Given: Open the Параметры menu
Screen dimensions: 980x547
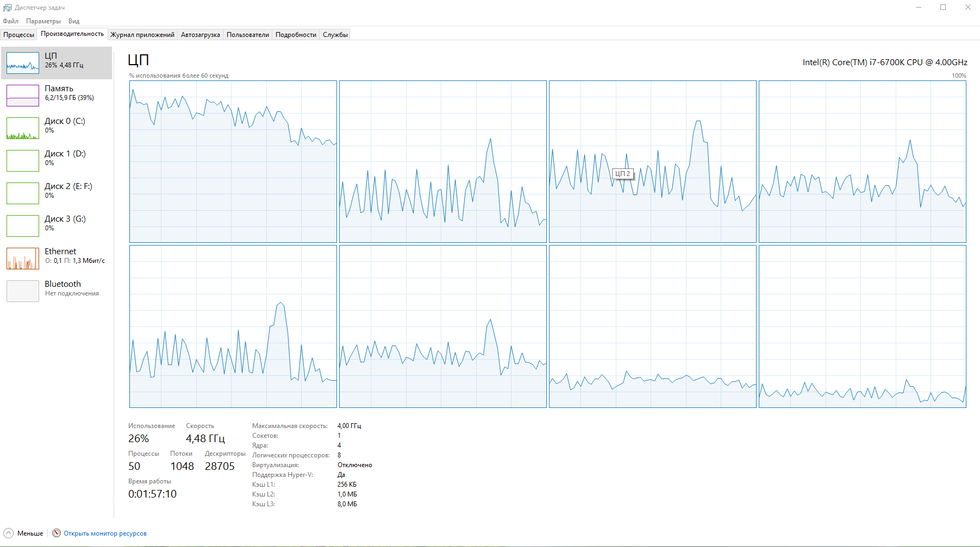Looking at the screenshot, I should [43, 21].
